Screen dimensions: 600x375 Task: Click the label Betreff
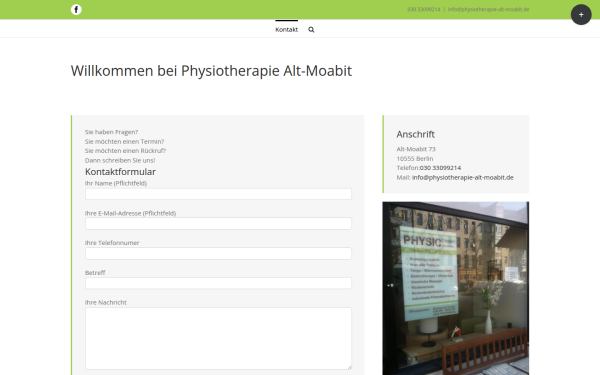click(x=95, y=272)
